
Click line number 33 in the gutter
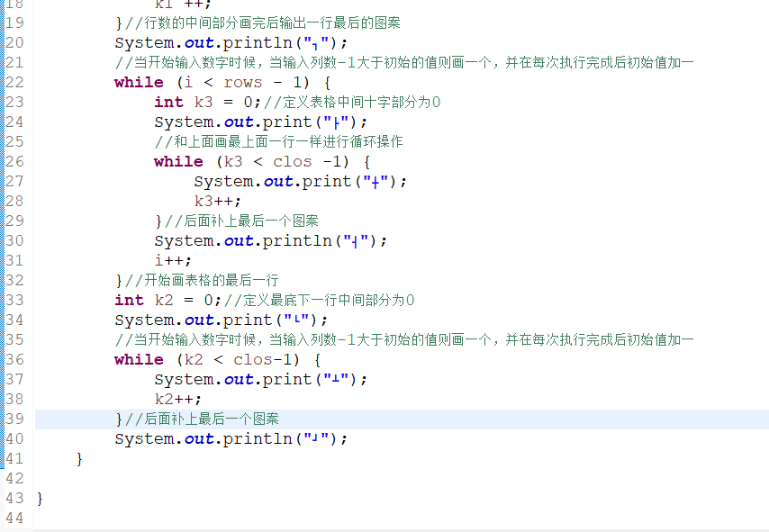tap(14, 300)
